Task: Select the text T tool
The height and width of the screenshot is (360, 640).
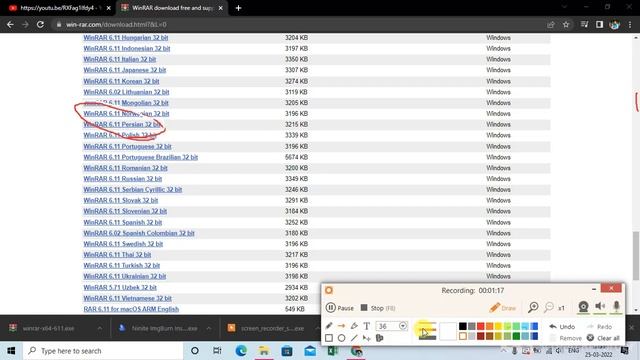Action: point(367,326)
